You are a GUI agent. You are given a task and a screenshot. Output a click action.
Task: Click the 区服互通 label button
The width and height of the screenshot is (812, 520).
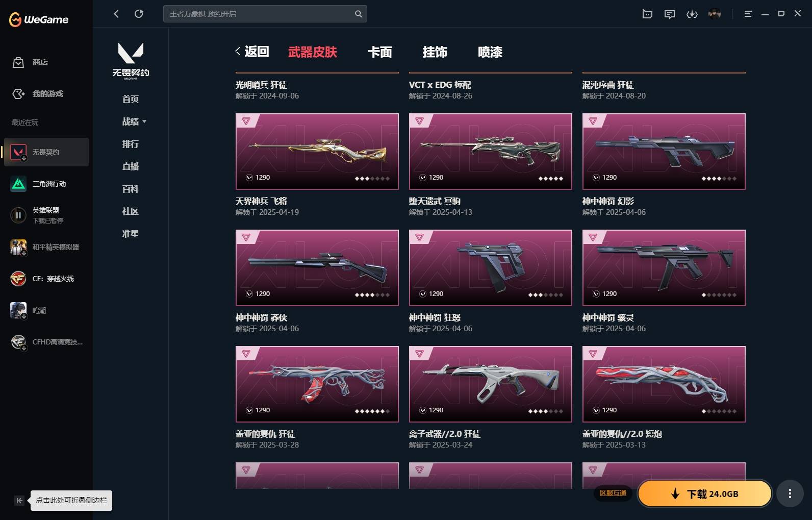tap(613, 493)
